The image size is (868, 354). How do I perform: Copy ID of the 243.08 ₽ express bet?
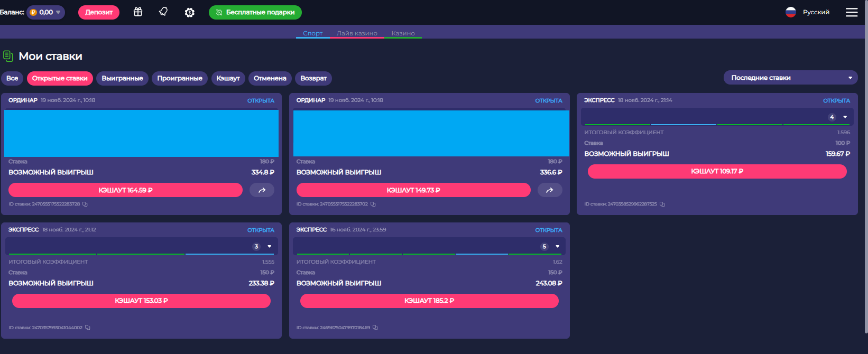point(375,328)
